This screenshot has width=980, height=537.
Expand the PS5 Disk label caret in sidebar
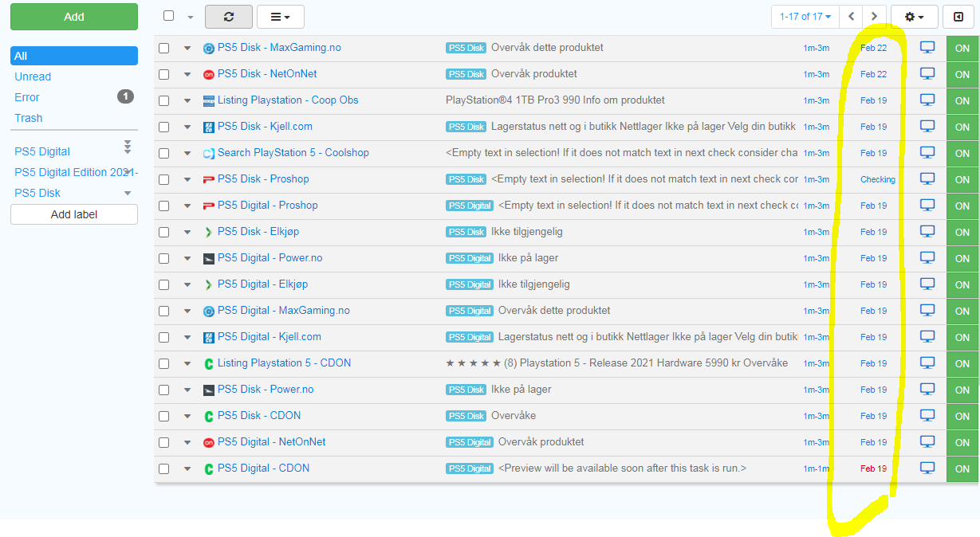pyautogui.click(x=128, y=194)
